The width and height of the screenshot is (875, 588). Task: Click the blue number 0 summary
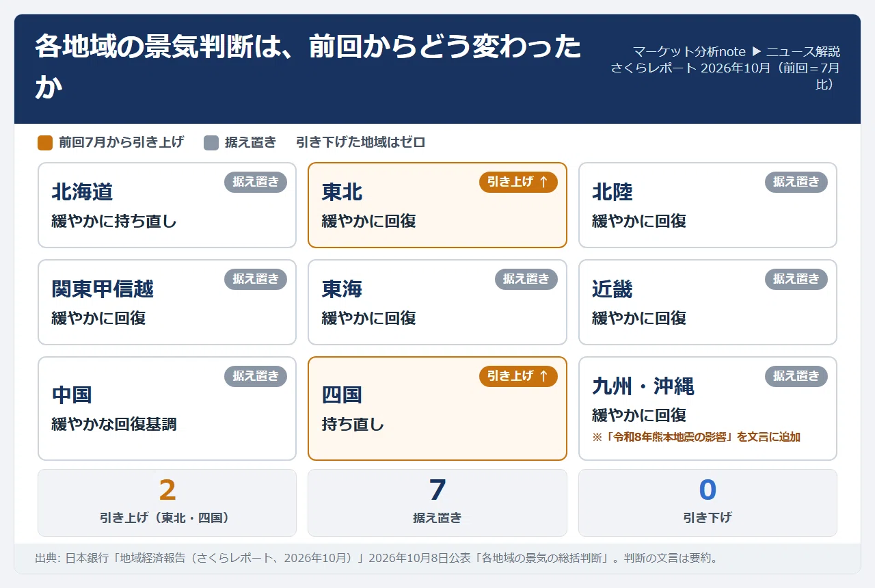coord(708,490)
